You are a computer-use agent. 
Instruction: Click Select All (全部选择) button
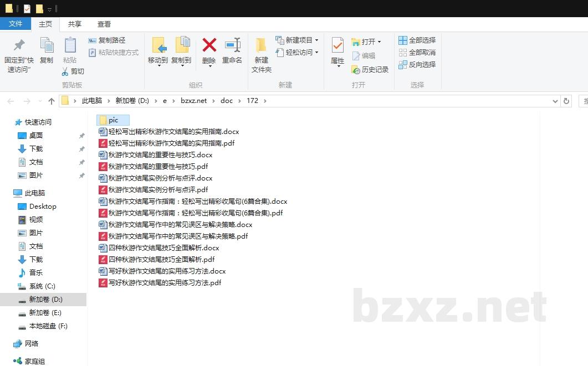pos(417,40)
